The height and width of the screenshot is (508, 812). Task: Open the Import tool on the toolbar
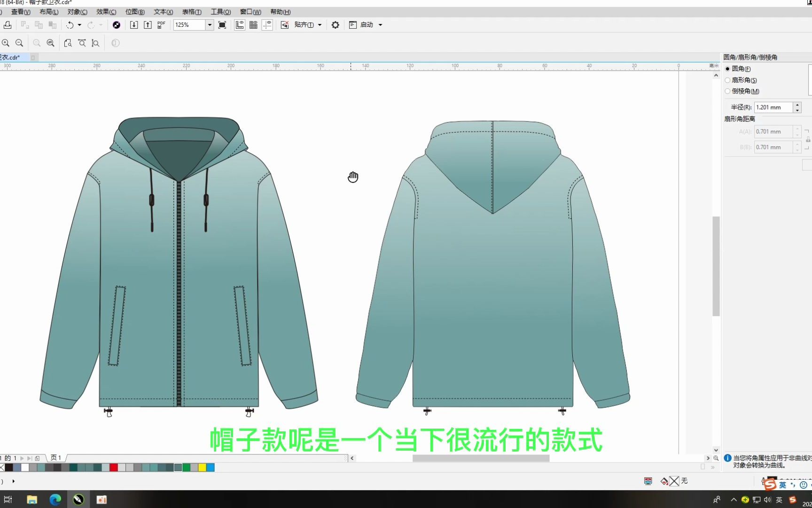pos(134,24)
